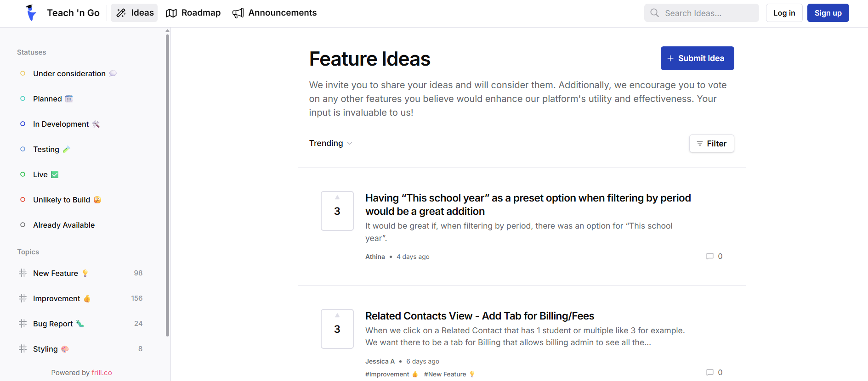Viewport: 868px width, 381px height.
Task: Click the magnifier icon in the search bar
Action: point(655,13)
